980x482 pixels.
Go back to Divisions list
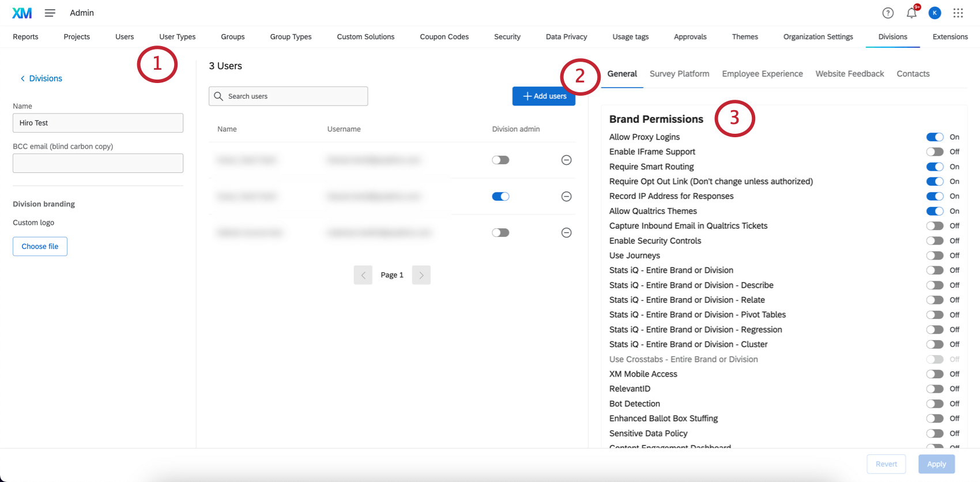coord(42,78)
